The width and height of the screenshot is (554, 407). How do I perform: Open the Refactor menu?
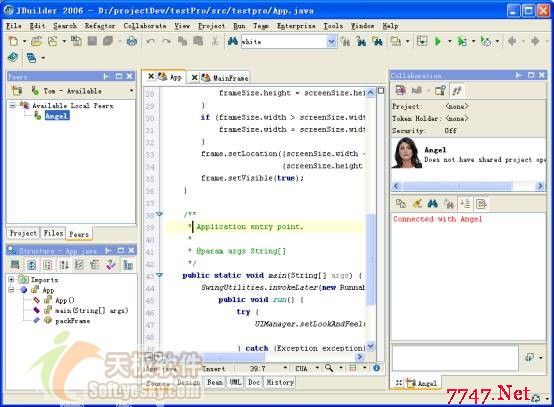100,26
